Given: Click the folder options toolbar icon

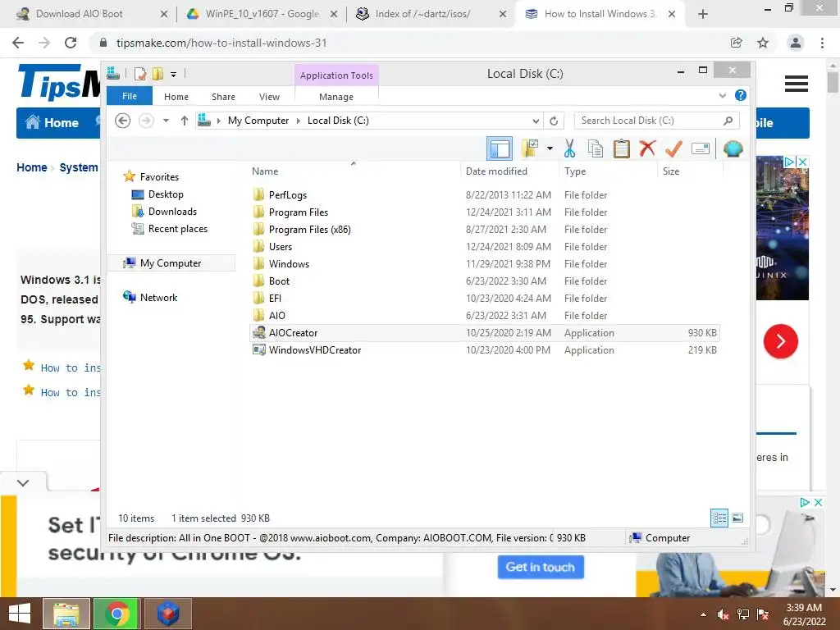Looking at the screenshot, I should tap(530, 148).
